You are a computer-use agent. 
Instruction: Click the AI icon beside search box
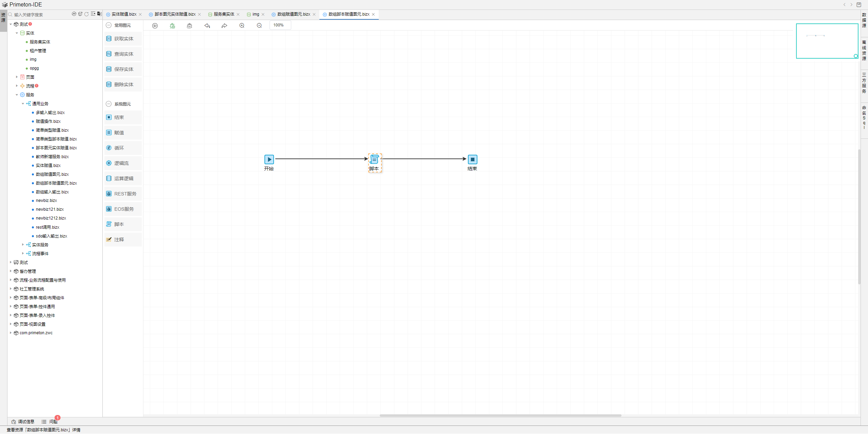pos(74,14)
